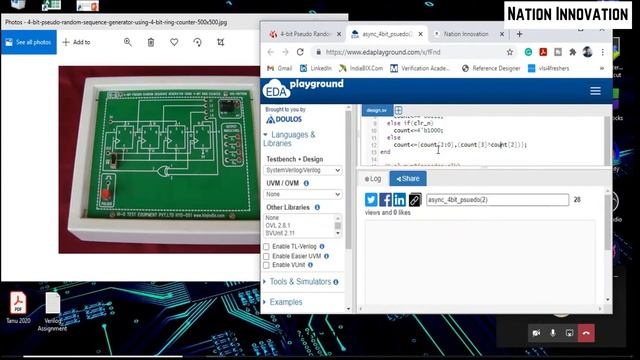This screenshot has width=640, height=360.
Task: Open a new browser tab
Action: click(x=519, y=34)
